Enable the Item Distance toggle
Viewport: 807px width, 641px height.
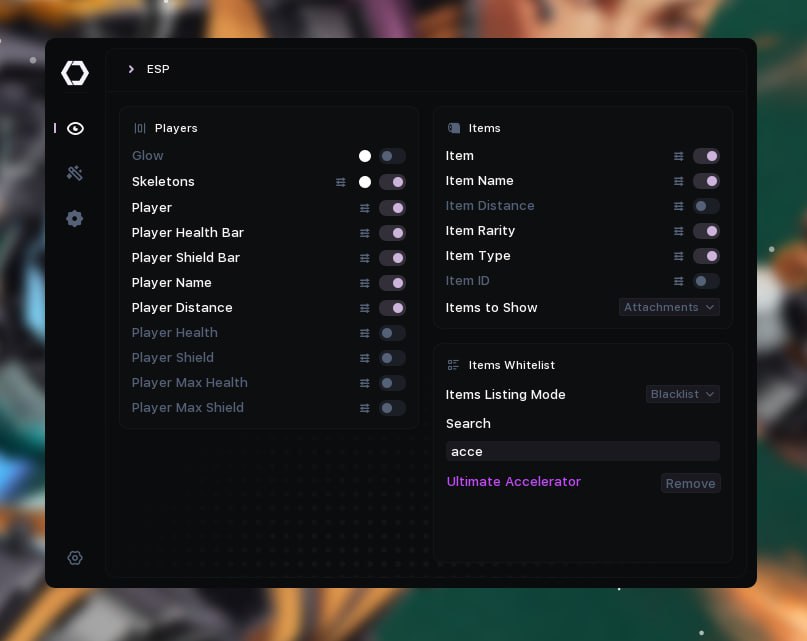click(x=706, y=206)
